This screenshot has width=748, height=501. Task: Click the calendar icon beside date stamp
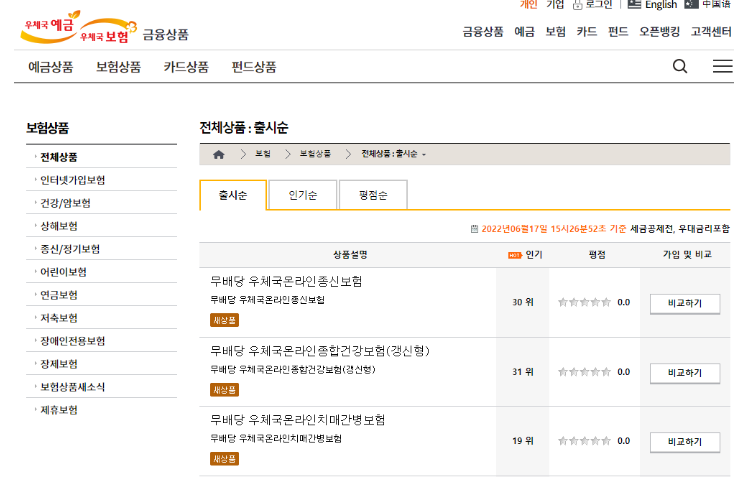(474, 229)
